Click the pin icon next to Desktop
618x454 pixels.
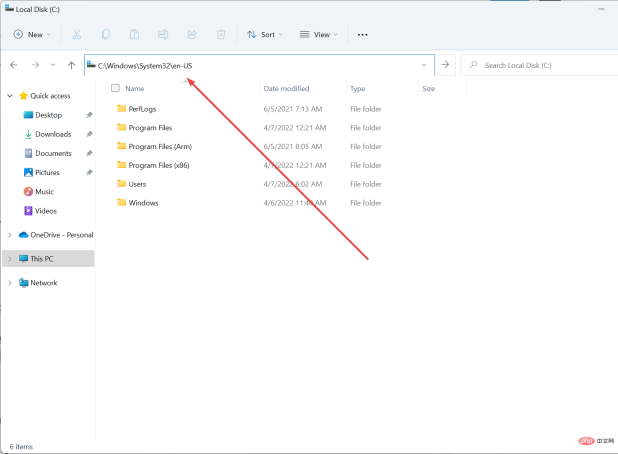tap(89, 115)
